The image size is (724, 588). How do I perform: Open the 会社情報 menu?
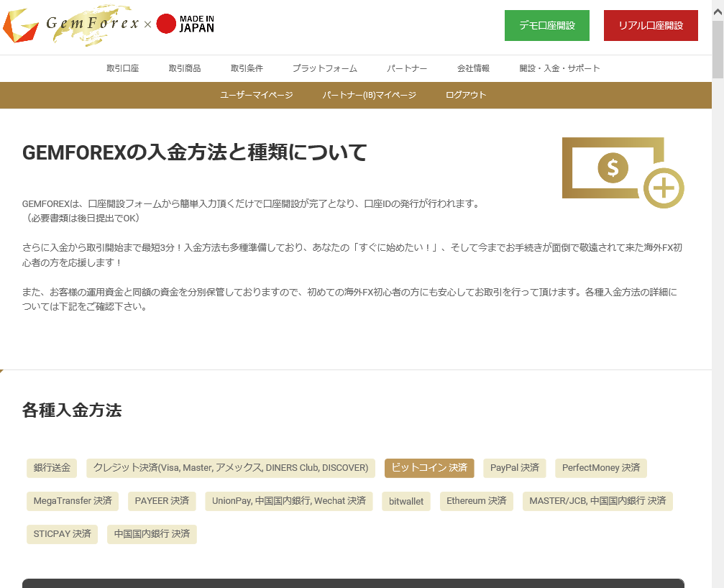(473, 68)
